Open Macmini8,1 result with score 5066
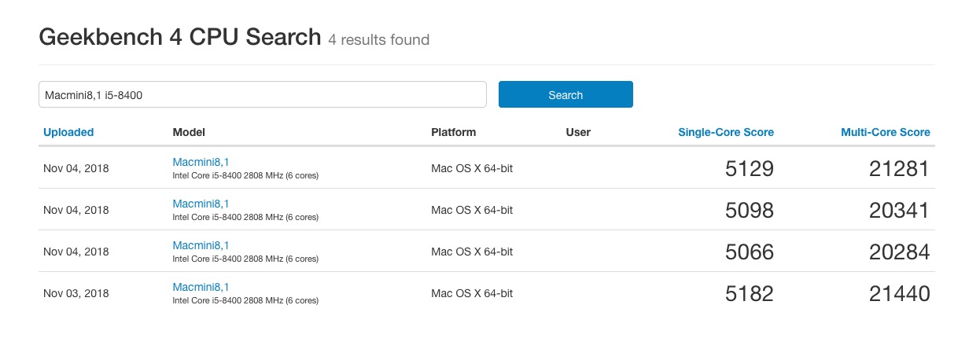980x349 pixels. point(201,245)
